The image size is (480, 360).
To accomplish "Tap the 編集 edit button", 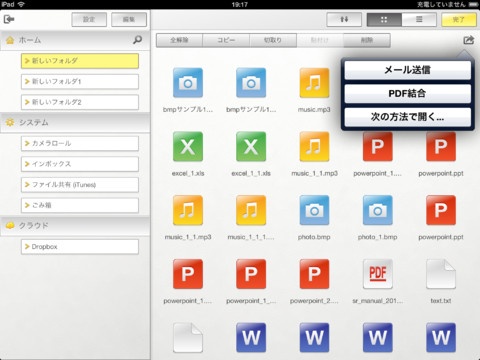I will pyautogui.click(x=129, y=20).
